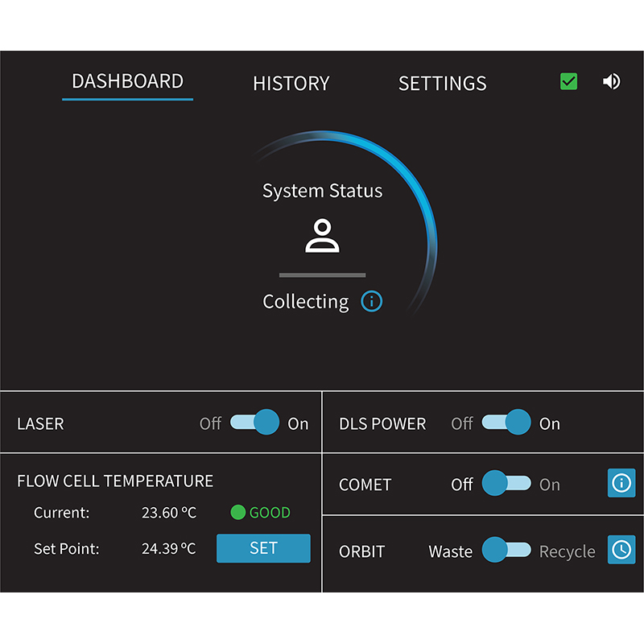This screenshot has height=644, width=644.
Task: Open the Collecting status info icon
Action: (x=372, y=301)
